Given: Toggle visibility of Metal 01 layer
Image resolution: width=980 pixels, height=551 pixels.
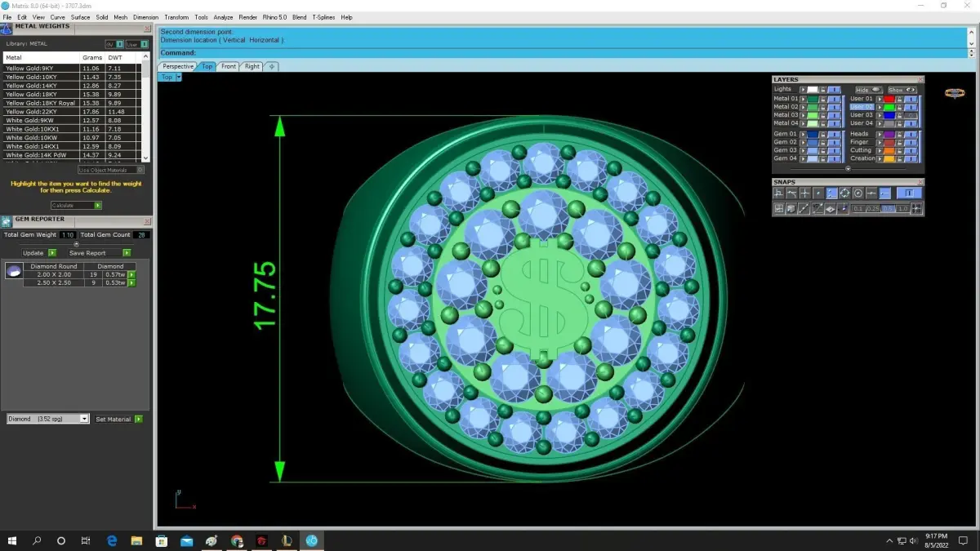Looking at the screenshot, I should click(834, 99).
